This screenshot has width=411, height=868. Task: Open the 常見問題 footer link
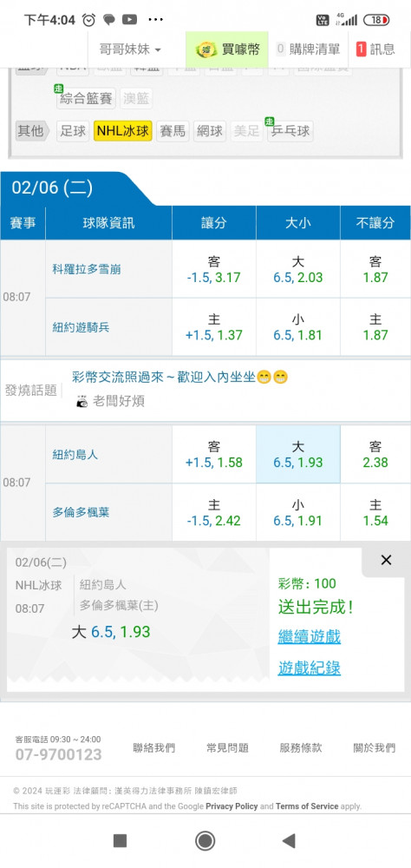(x=227, y=748)
